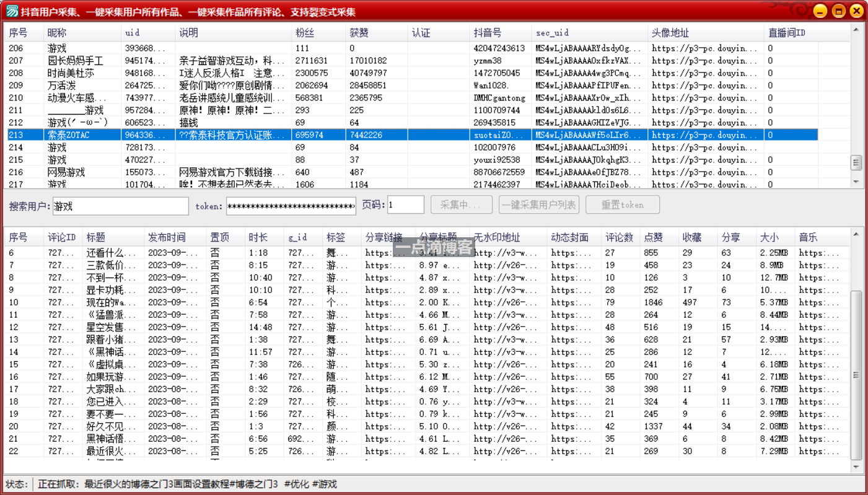Image resolution: width=868 pixels, height=495 pixels.
Task: Click video title 黑神话悟... in row 21
Action: point(111,439)
